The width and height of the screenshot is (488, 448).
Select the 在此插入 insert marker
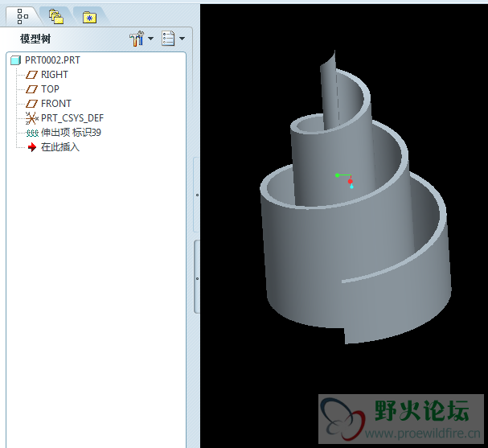59,147
